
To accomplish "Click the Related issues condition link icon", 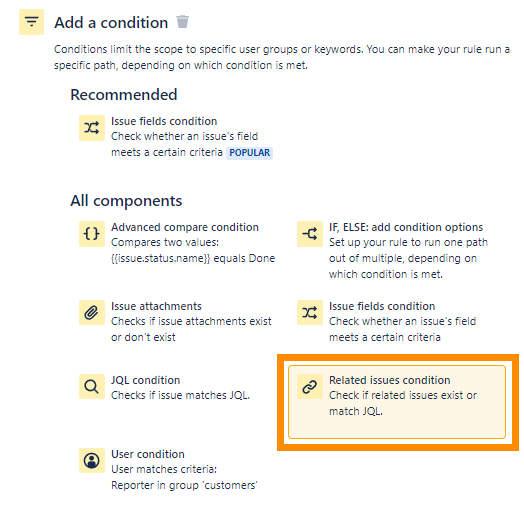I will pos(310,386).
